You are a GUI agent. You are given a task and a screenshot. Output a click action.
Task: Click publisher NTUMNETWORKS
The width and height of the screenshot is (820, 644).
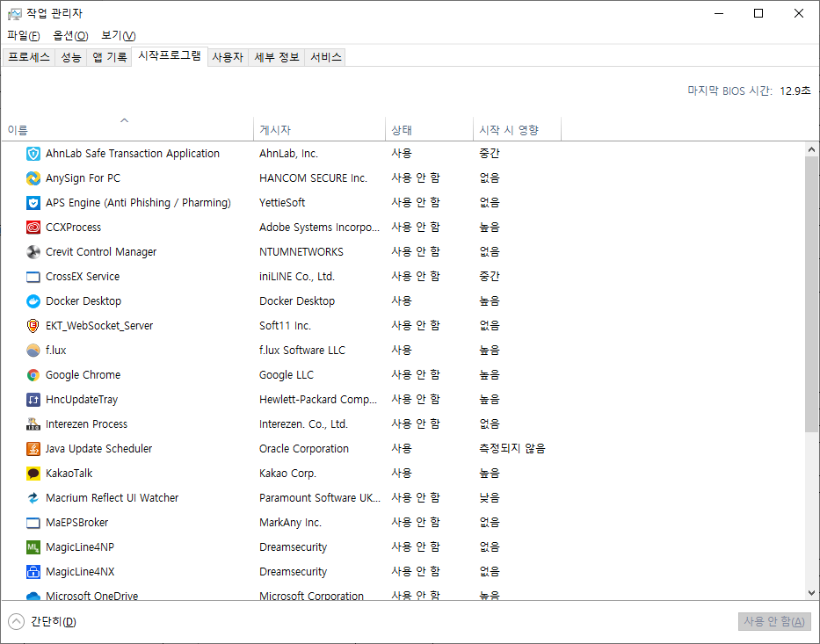pos(301,252)
